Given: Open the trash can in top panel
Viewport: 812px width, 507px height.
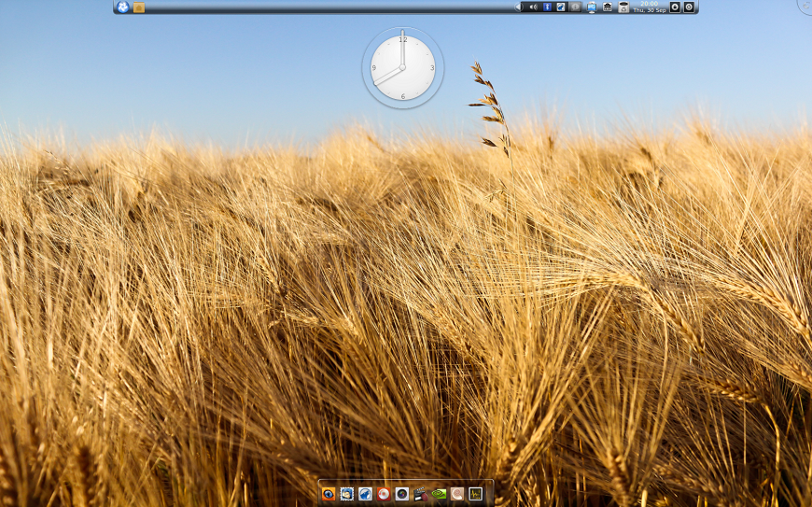Looking at the screenshot, I should point(623,7).
